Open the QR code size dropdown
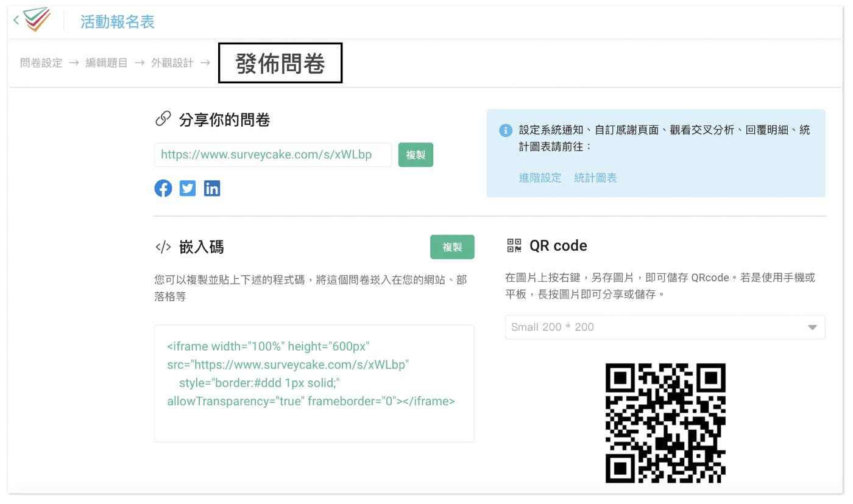 (x=664, y=327)
